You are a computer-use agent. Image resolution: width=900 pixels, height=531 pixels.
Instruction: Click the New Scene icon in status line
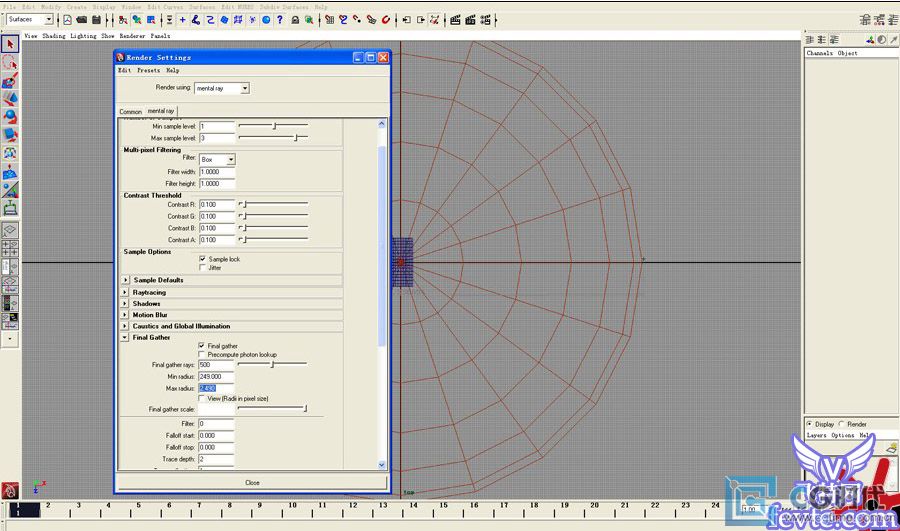67,20
